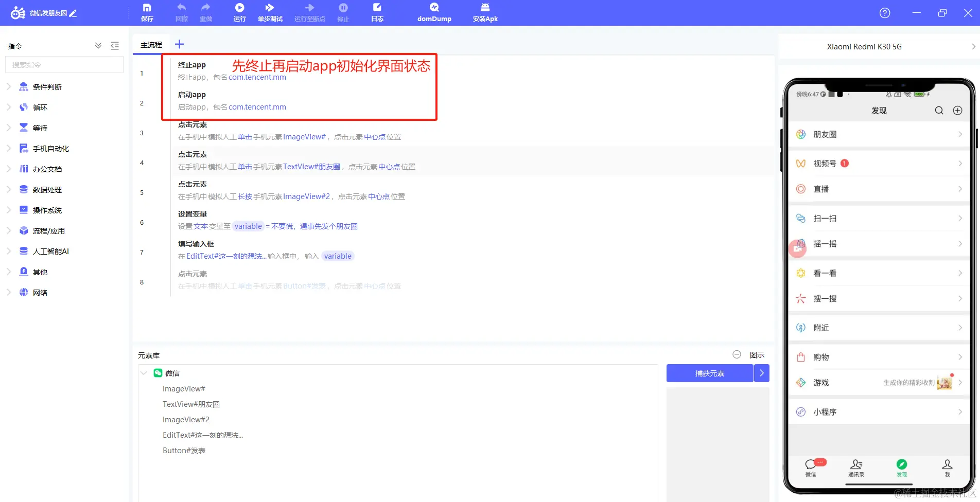Open 视频号 on the phone screen
980x502 pixels.
[879, 164]
